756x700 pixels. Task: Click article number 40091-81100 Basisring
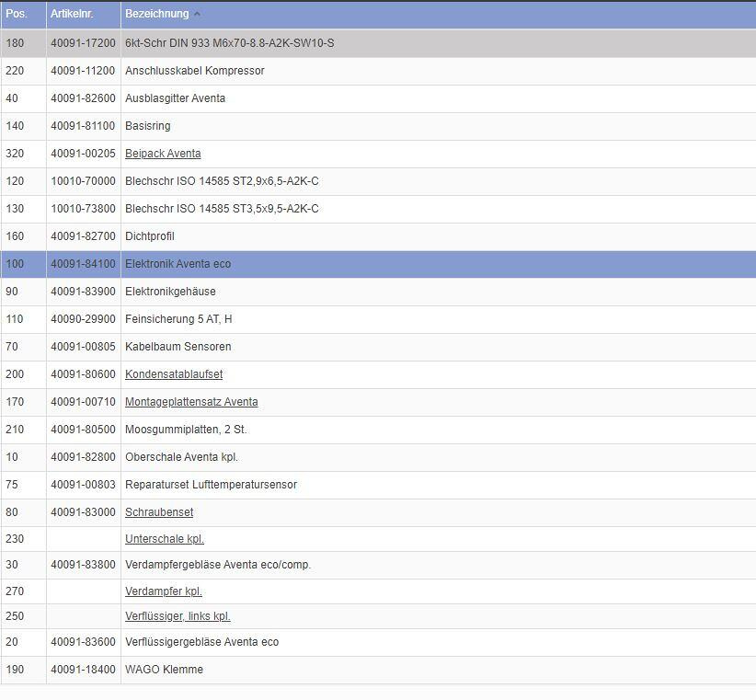tap(83, 126)
